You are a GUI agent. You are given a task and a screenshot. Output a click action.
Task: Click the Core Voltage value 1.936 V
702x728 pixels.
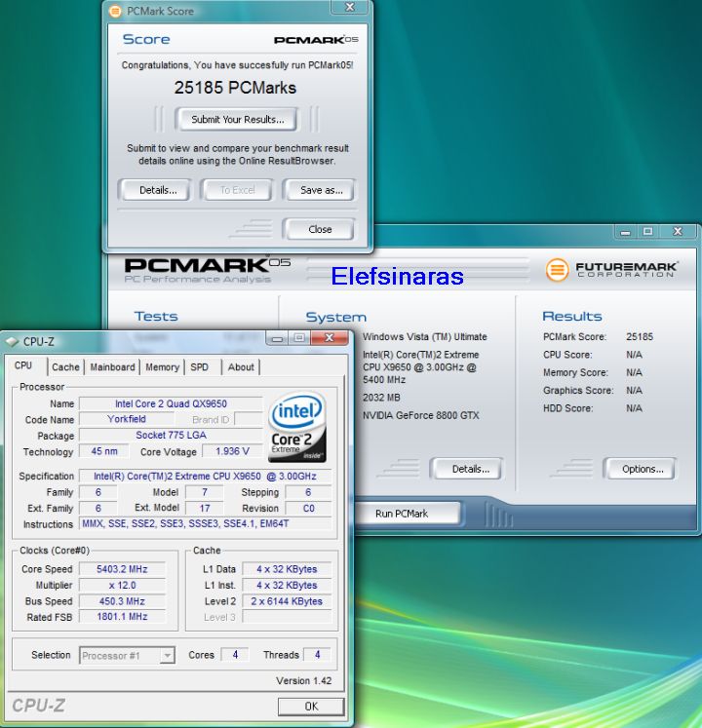(x=232, y=451)
